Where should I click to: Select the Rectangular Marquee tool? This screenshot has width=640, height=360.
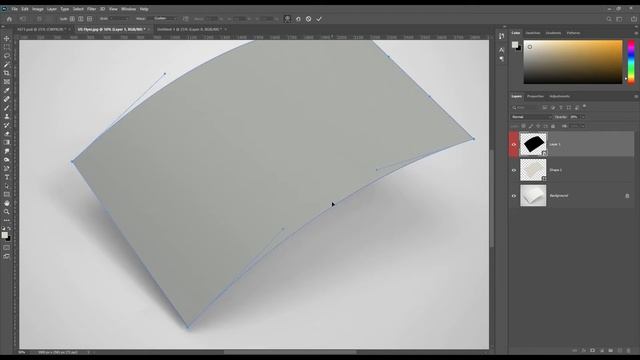point(7,47)
